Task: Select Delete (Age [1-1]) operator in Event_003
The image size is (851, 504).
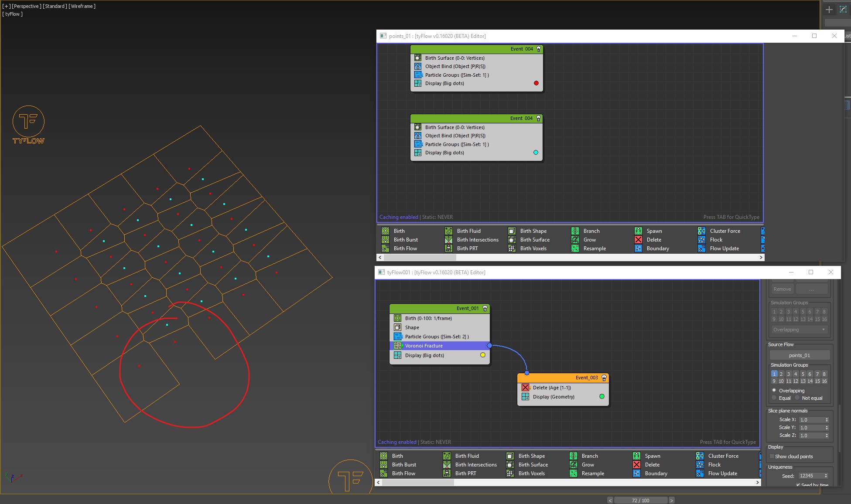Action: tap(563, 388)
